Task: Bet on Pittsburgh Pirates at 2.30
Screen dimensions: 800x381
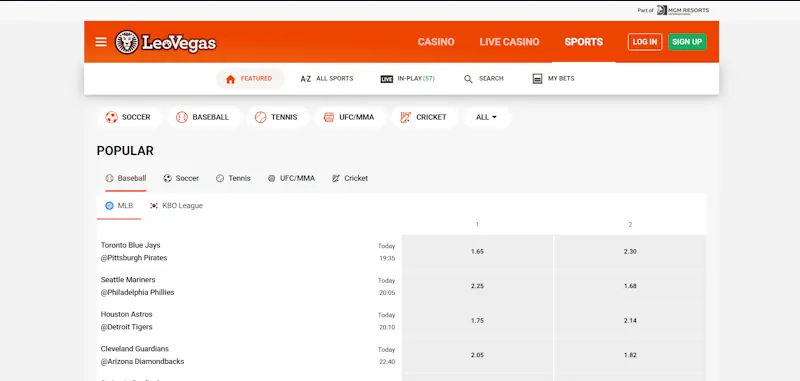Action: pos(630,251)
